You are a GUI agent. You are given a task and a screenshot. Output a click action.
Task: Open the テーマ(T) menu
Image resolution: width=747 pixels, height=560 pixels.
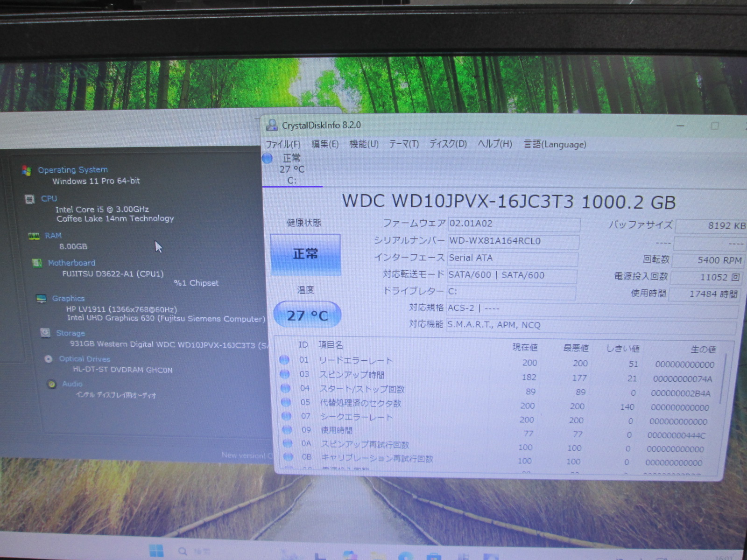click(404, 144)
